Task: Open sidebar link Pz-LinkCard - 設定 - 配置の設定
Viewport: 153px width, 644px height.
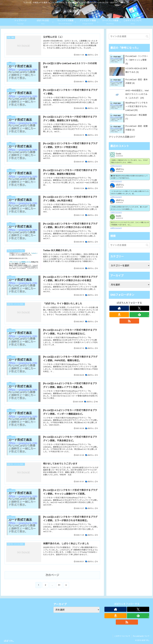Action: coord(137,128)
